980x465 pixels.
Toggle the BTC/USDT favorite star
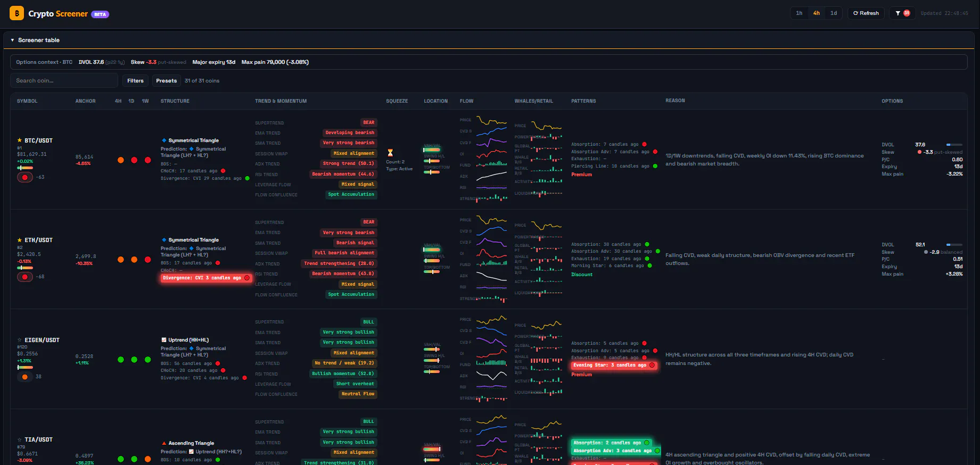[20, 140]
